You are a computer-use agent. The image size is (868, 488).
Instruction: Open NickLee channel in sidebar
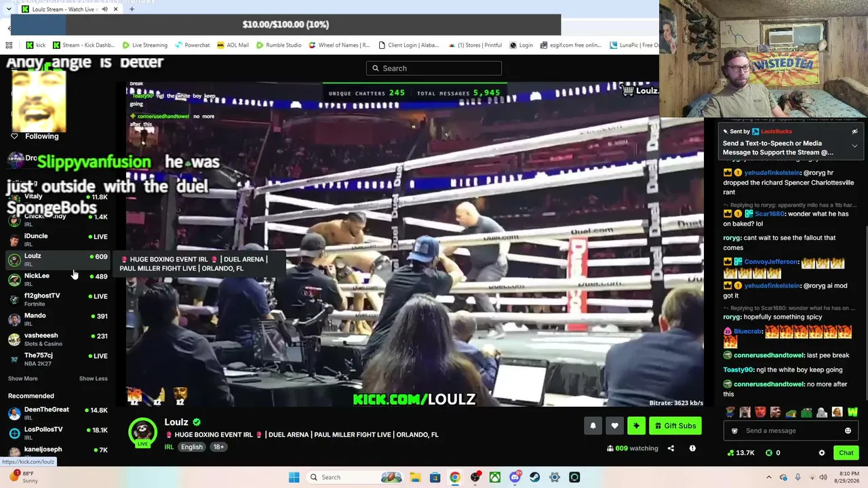pyautogui.click(x=58, y=279)
